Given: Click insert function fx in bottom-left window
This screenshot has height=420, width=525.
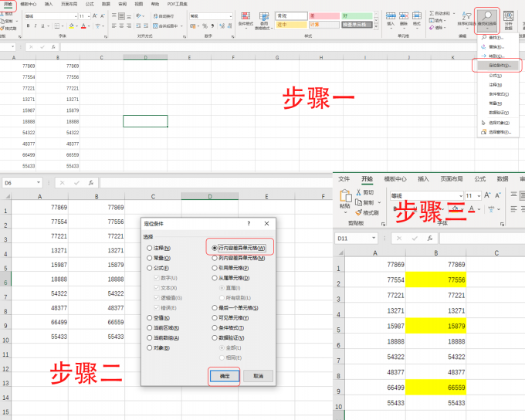Looking at the screenshot, I should tap(91, 183).
